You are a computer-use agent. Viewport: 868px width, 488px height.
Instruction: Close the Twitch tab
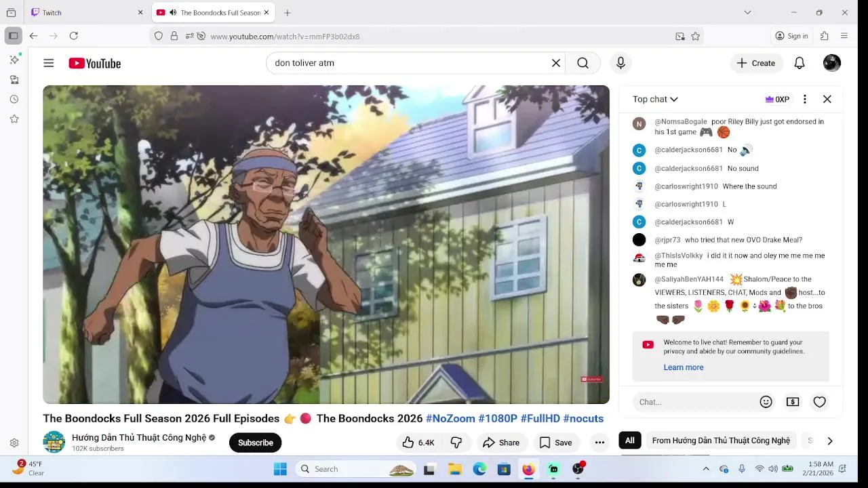(140, 13)
